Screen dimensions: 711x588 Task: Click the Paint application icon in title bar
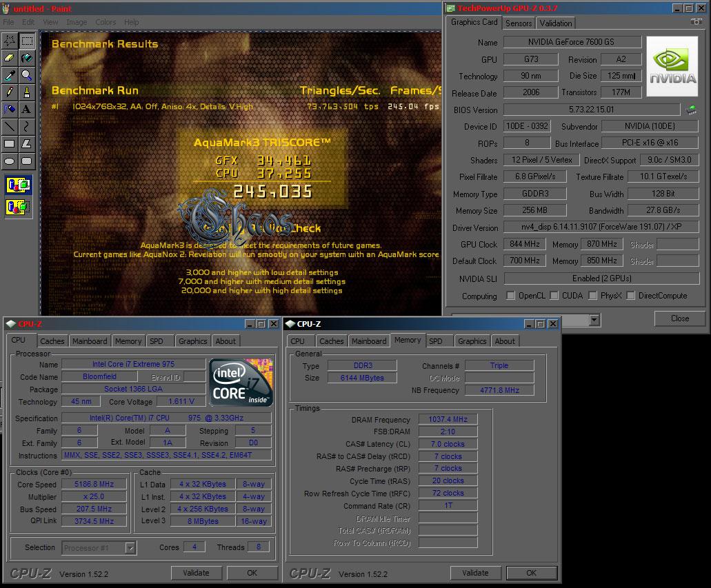coord(6,8)
